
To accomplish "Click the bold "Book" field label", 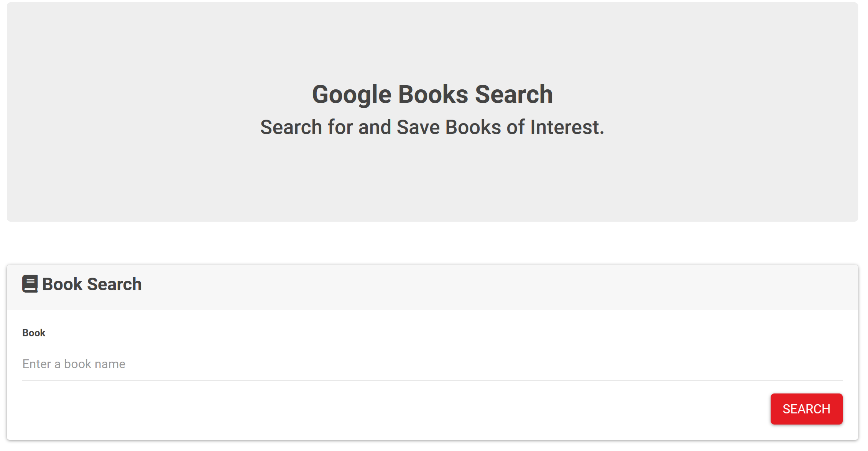I will point(34,333).
